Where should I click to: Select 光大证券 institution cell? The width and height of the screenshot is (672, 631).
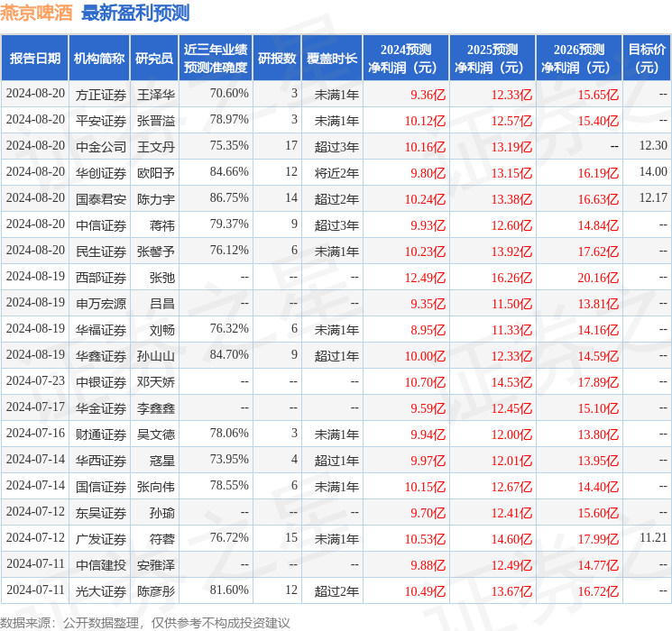[101, 591]
